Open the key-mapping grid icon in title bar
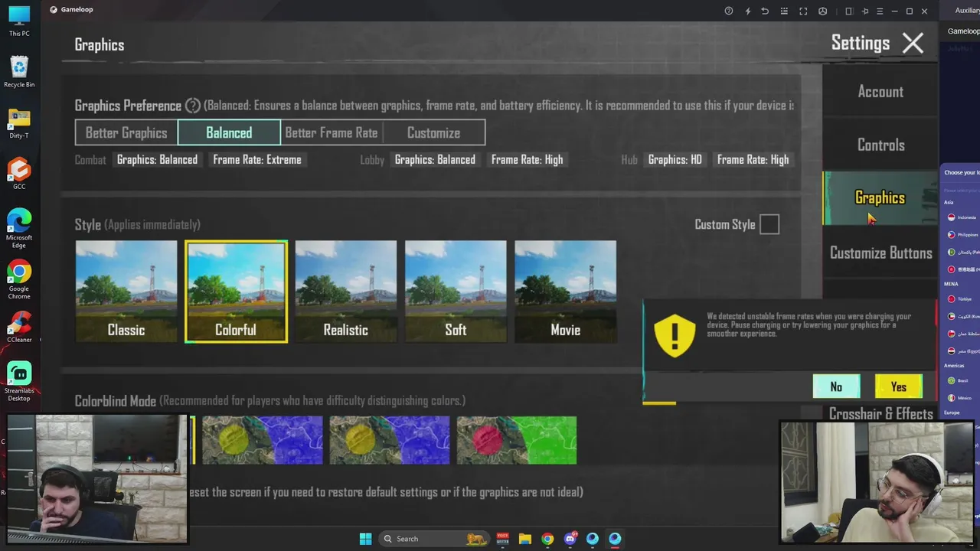Viewport: 980px width, 551px height. point(783,11)
